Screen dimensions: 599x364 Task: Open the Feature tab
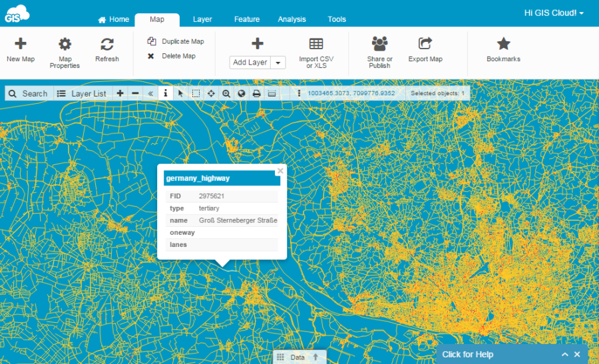[247, 19]
